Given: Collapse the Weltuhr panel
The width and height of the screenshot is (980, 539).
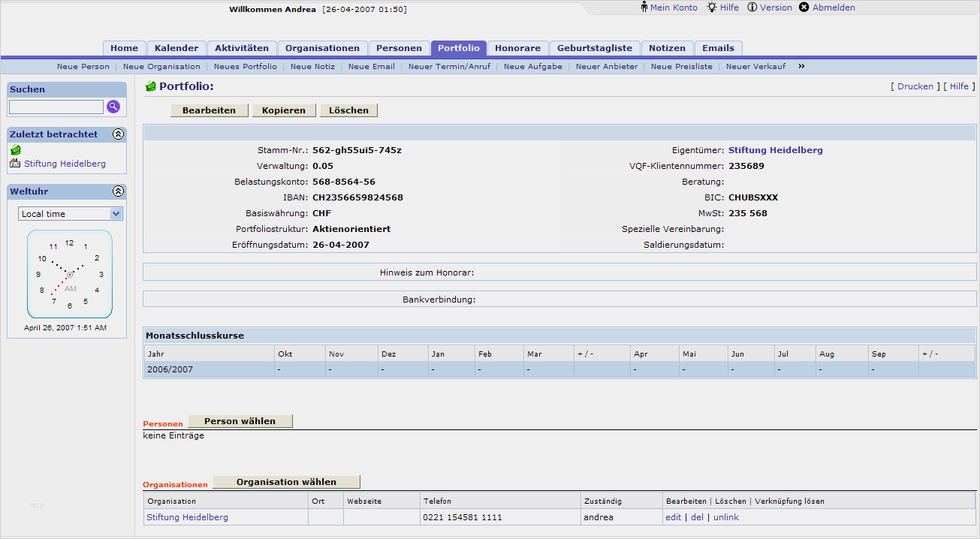Looking at the screenshot, I should pyautogui.click(x=118, y=191).
